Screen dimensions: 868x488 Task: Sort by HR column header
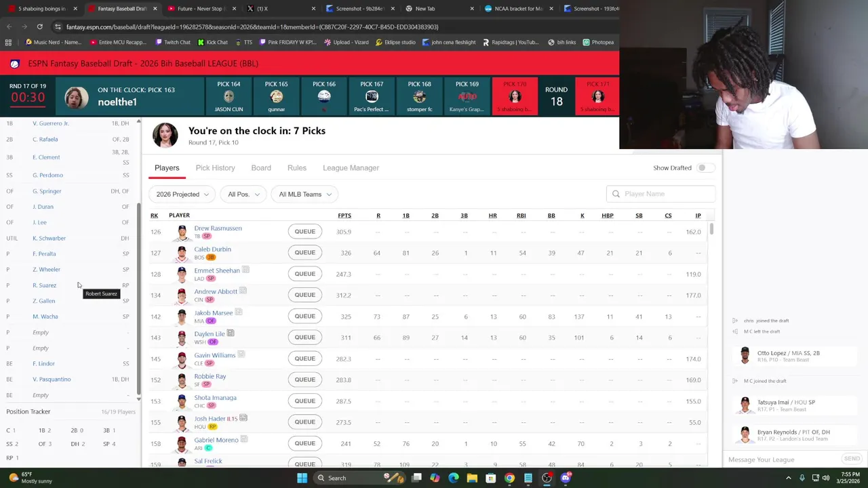coord(493,216)
